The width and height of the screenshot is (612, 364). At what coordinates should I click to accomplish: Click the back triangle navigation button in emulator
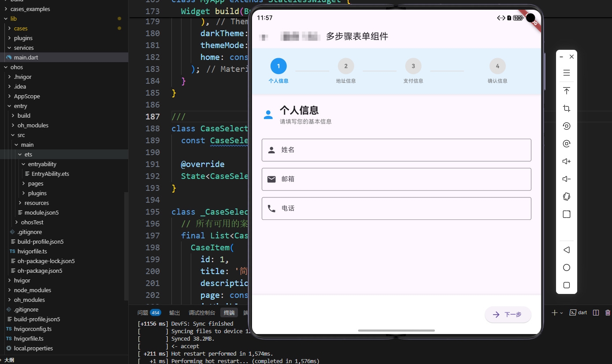[x=567, y=250]
